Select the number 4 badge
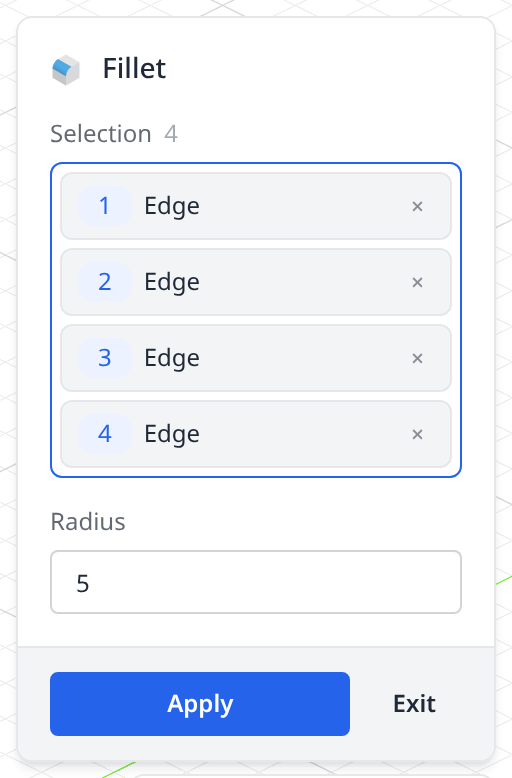The image size is (512, 778). pos(105,434)
